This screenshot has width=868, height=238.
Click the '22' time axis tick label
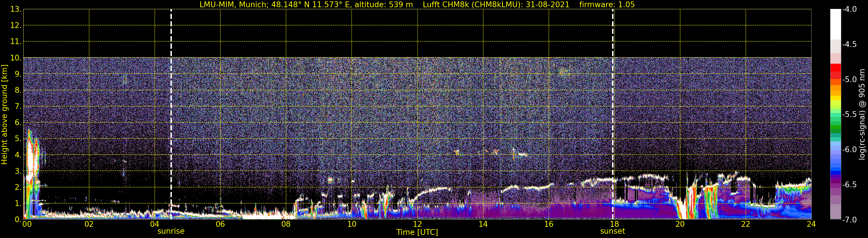point(746,224)
